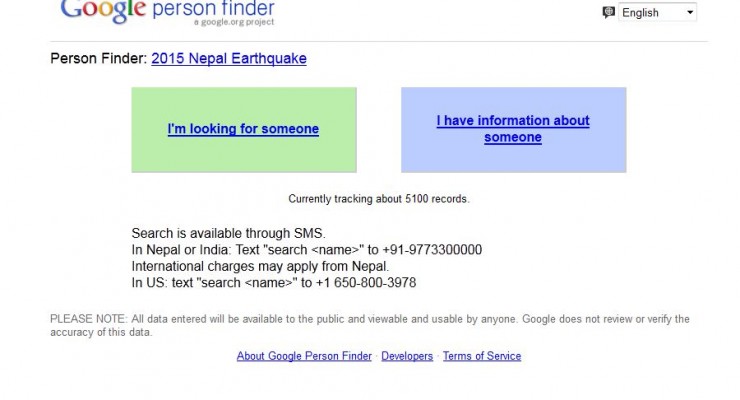Screen dimensions: 740x400
Task: Click the language selector's down arrow
Action: [x=690, y=12]
